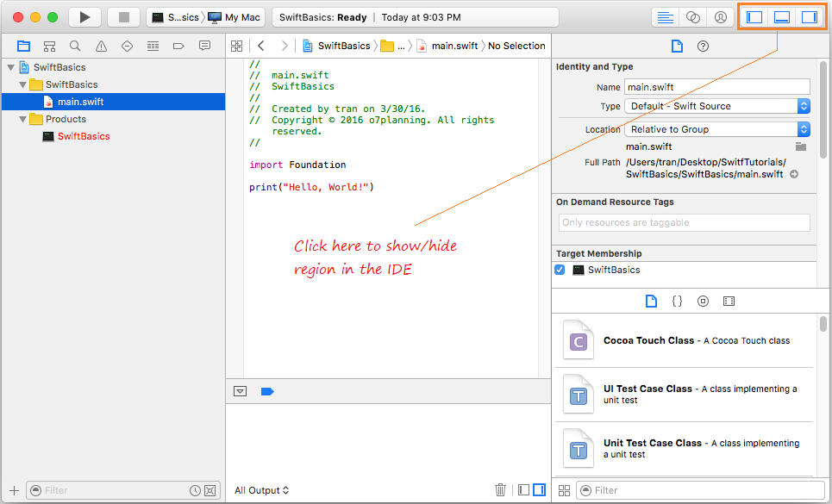Reveal the full path in Finder arrow
832x504 pixels.
(794, 174)
